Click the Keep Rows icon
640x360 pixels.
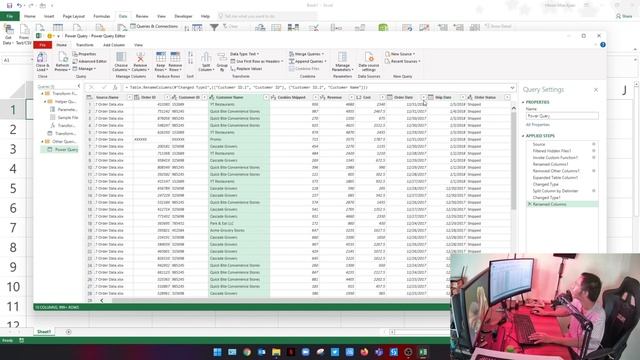click(161, 58)
